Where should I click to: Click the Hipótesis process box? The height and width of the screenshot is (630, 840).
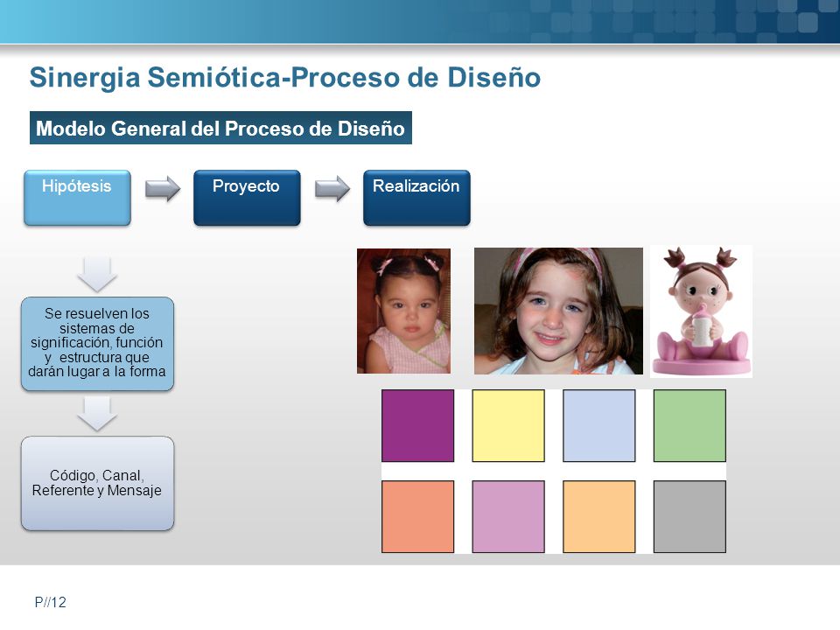click(77, 198)
